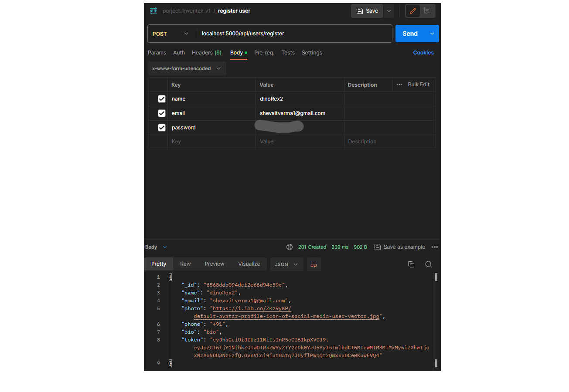
Task: Copy response body with the copy icon
Action: (411, 264)
